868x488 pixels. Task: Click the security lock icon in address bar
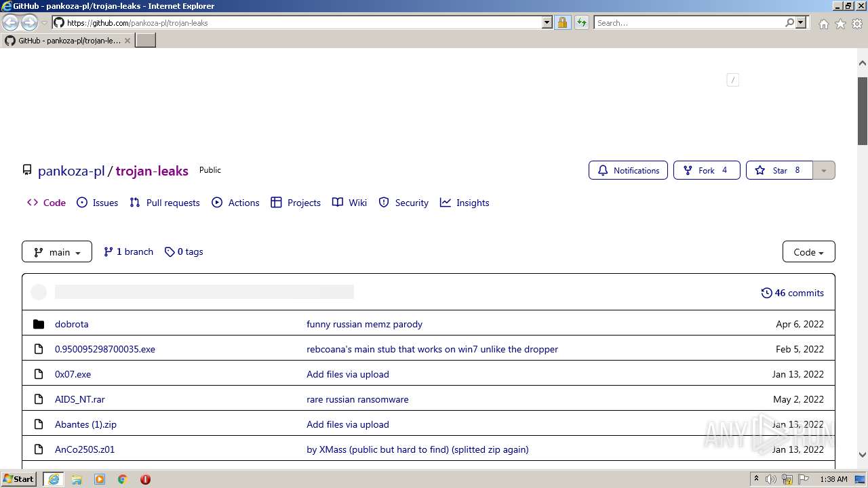(562, 22)
